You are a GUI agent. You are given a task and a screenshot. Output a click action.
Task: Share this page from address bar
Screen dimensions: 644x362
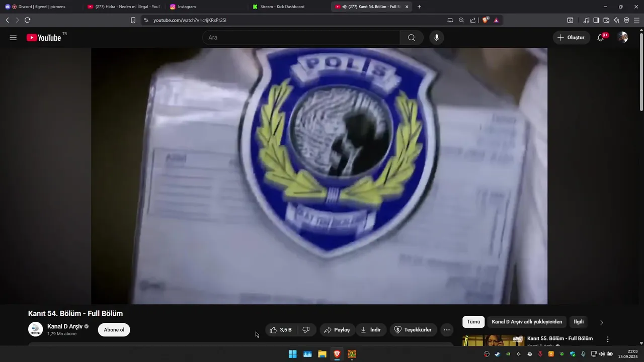tap(473, 20)
